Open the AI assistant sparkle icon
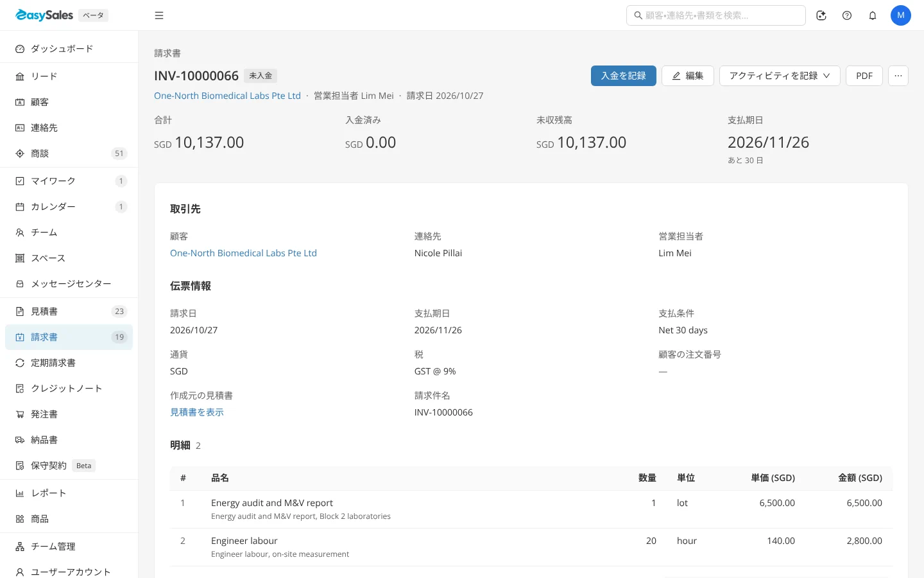 821,15
